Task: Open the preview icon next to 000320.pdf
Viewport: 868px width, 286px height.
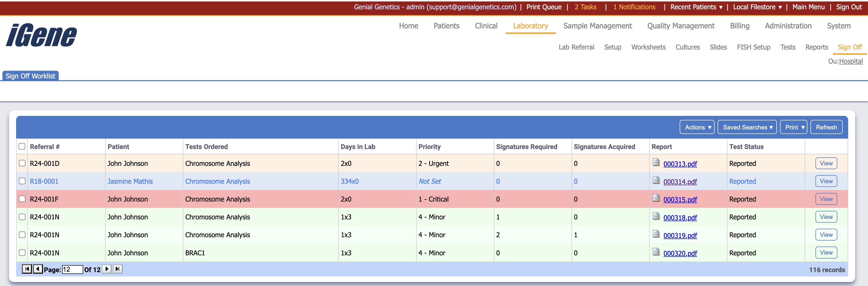Action: pyautogui.click(x=656, y=253)
